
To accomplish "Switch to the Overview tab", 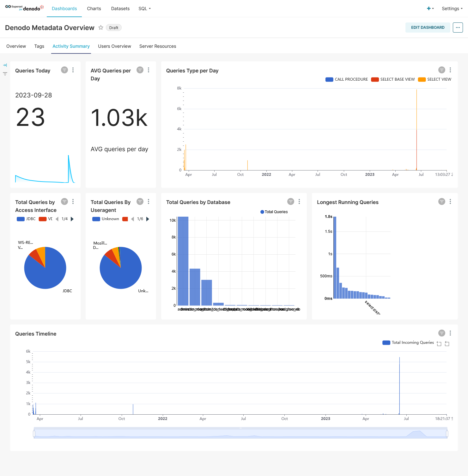I will pos(16,46).
